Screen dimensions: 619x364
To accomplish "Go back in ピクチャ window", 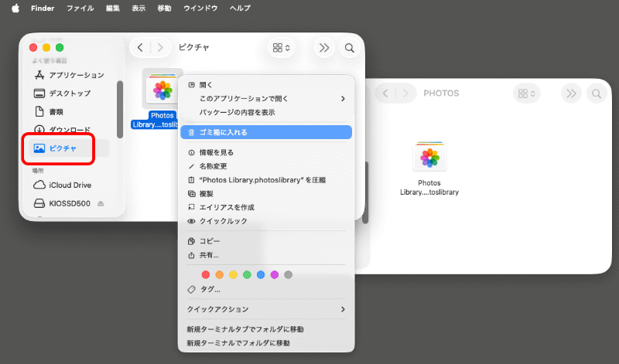I will pos(140,48).
